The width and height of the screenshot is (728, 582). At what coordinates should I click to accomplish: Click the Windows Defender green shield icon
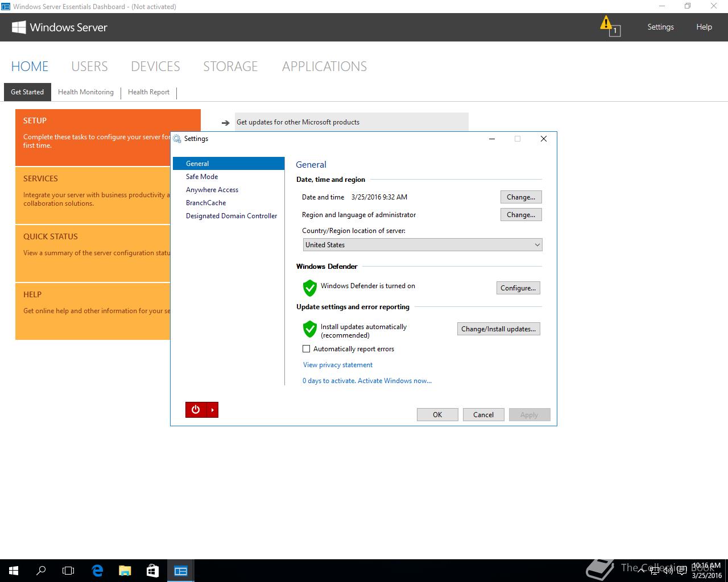click(309, 288)
